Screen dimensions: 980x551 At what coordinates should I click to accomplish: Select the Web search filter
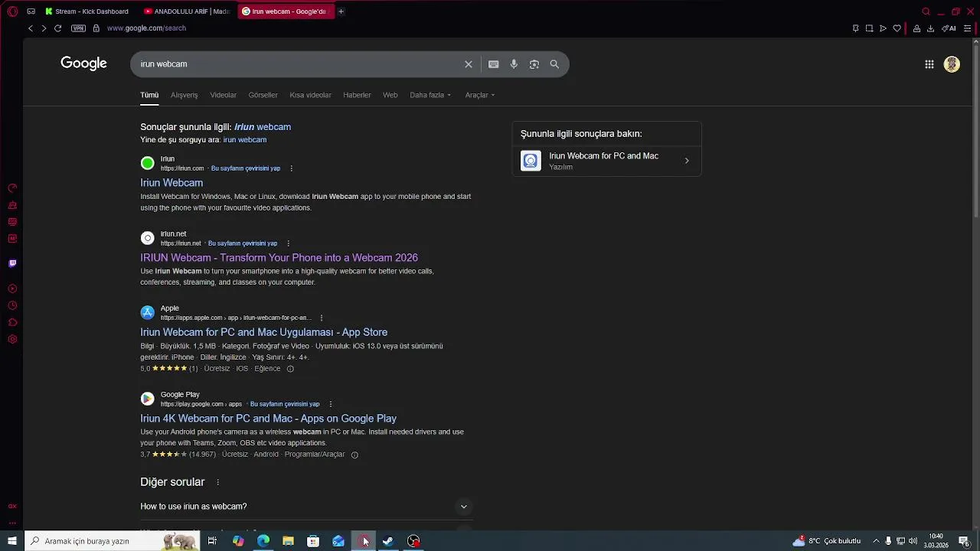pos(390,95)
